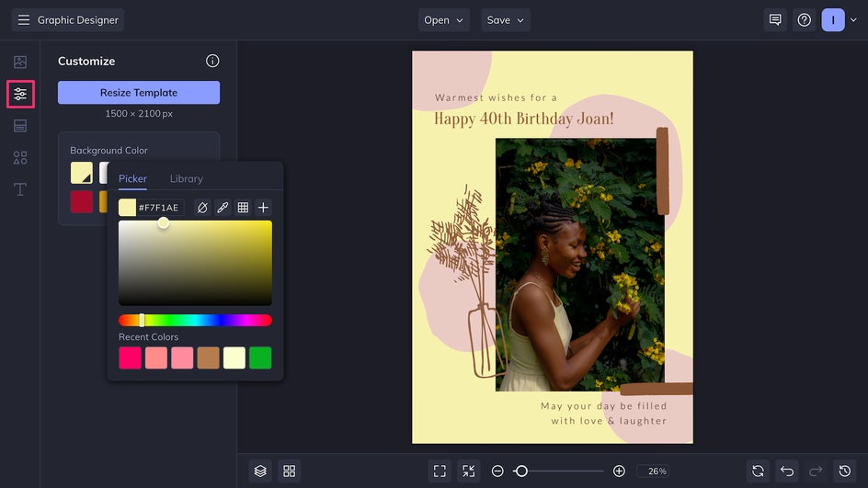868x488 pixels.
Task: Select the hot pink recent color
Action: click(x=130, y=358)
